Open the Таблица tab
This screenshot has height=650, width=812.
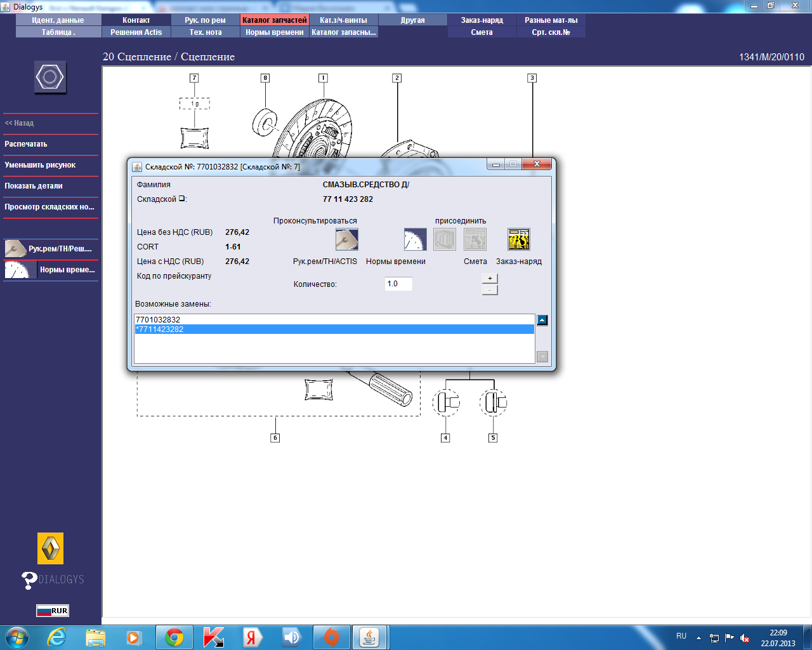[58, 32]
